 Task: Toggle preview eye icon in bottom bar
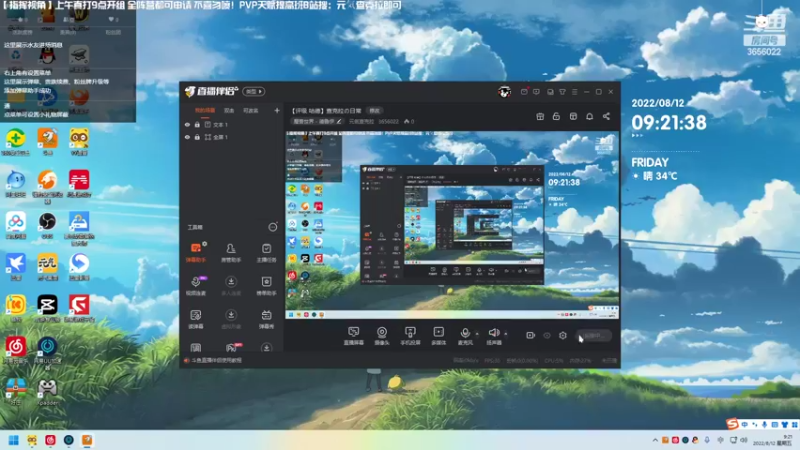coord(547,335)
